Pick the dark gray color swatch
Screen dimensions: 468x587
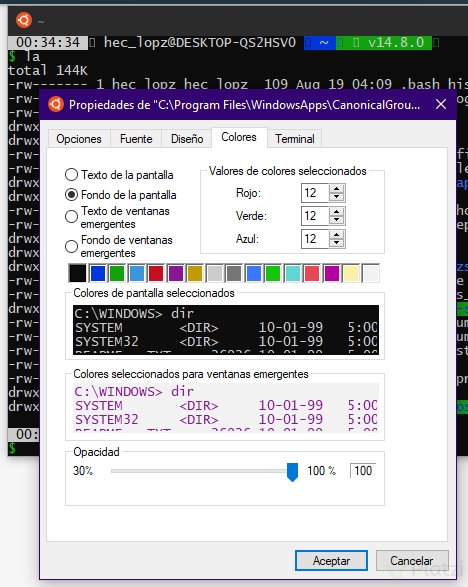point(234,273)
